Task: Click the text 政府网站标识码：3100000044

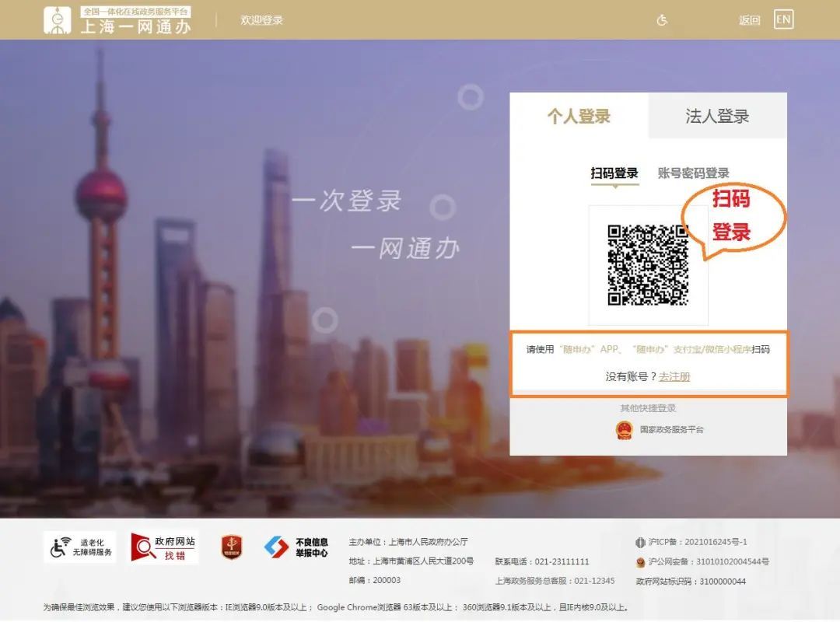Action: [691, 582]
